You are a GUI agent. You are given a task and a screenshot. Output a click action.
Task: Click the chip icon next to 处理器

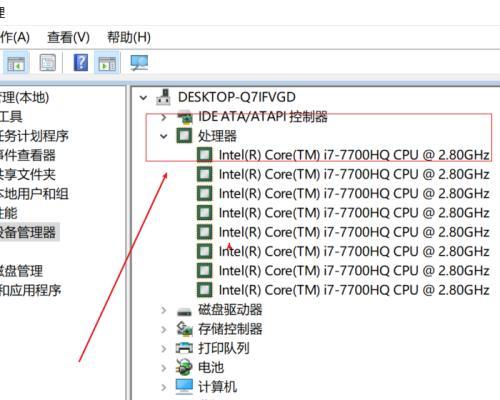tap(184, 136)
